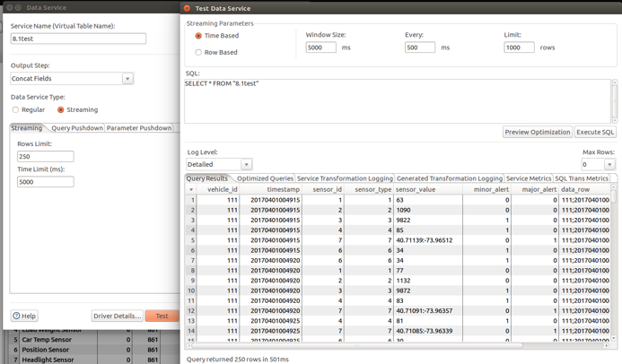Open the Optimized Queries tab
622x364 pixels.
coord(264,178)
